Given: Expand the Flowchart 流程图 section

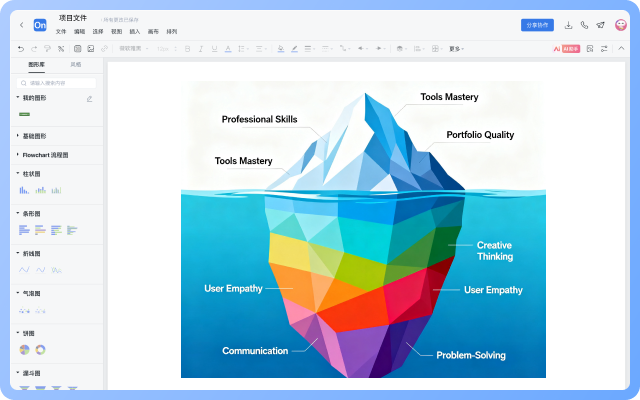Looking at the screenshot, I should pyautogui.click(x=44, y=155).
